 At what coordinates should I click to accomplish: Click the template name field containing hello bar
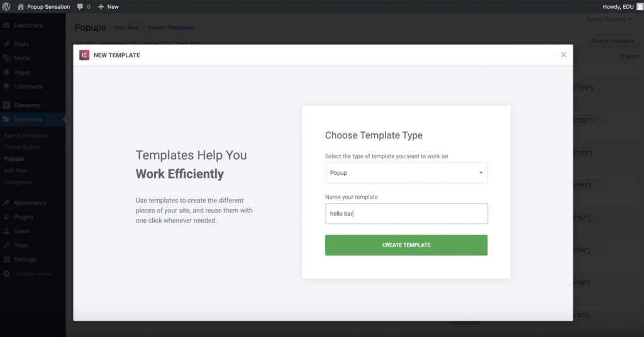coord(406,214)
